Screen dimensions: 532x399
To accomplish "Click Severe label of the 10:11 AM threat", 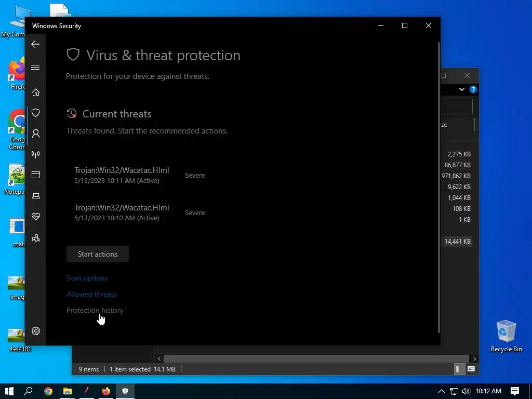I will pyautogui.click(x=195, y=176).
